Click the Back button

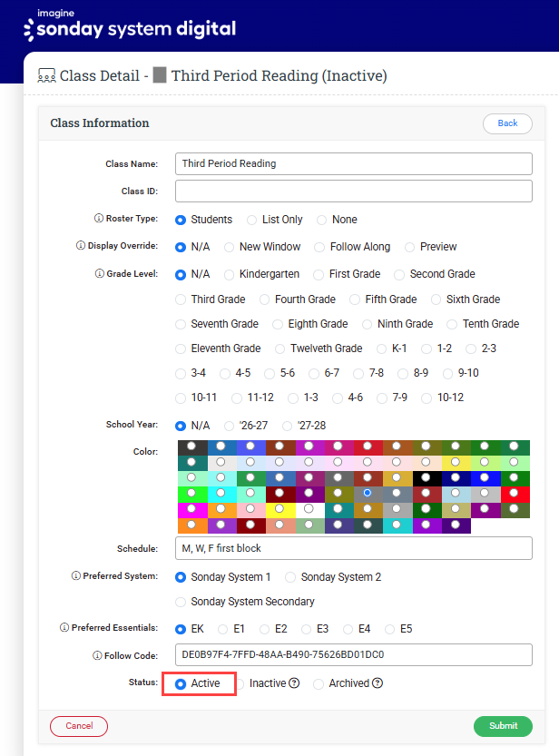click(507, 123)
